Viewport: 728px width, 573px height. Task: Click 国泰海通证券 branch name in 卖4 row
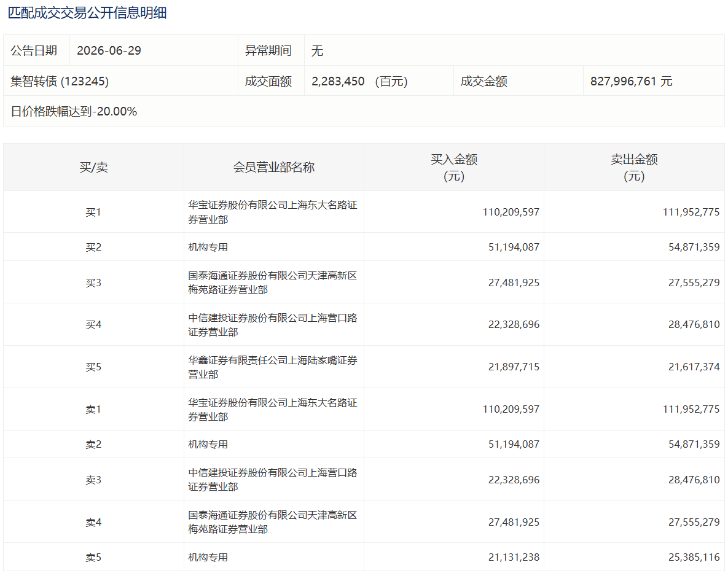(x=273, y=522)
